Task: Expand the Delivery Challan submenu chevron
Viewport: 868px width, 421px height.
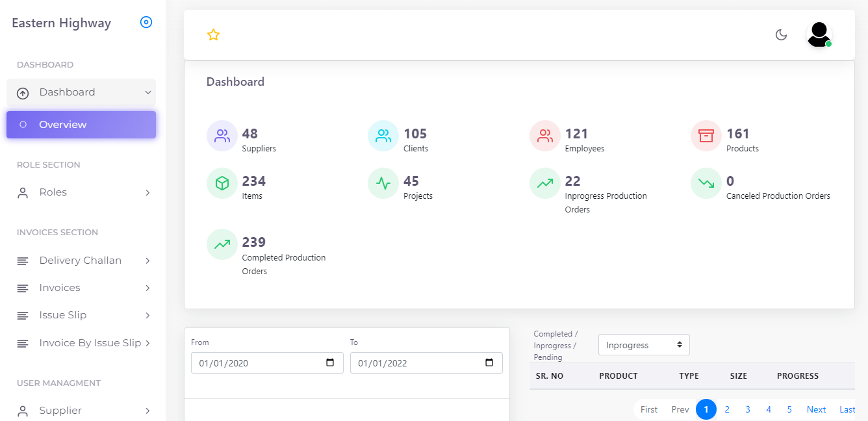Action: click(x=147, y=261)
